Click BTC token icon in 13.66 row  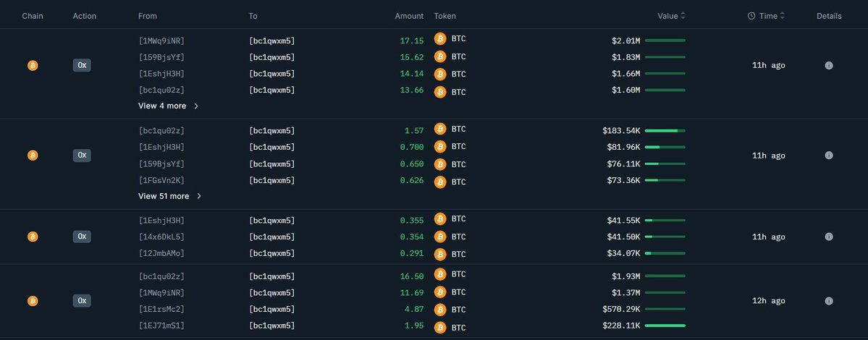pyautogui.click(x=440, y=92)
